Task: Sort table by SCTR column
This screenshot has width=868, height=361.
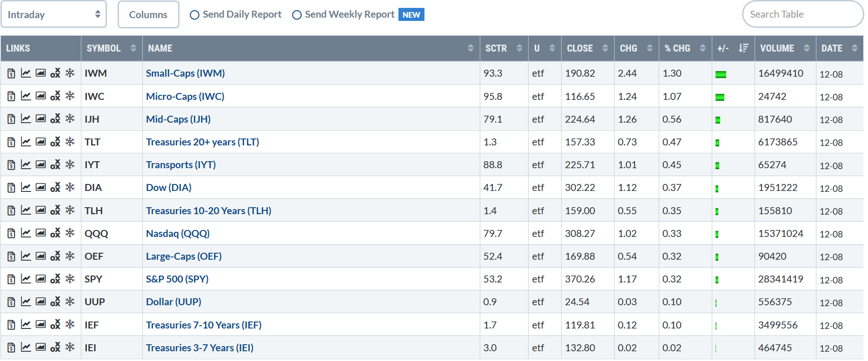Action: coord(504,48)
